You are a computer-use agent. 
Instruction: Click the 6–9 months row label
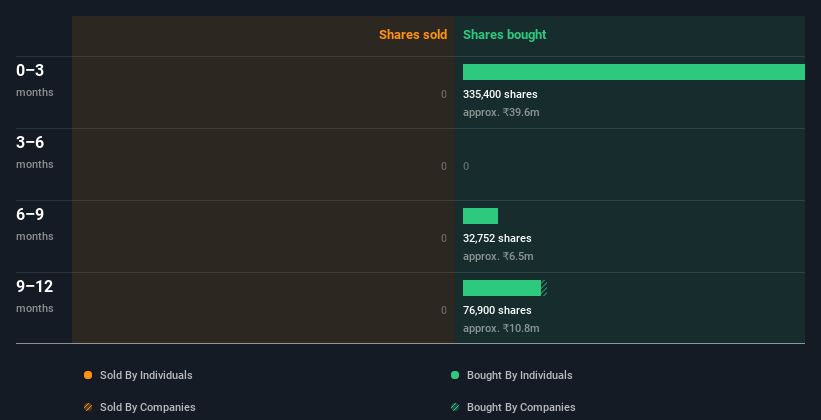[x=35, y=224]
